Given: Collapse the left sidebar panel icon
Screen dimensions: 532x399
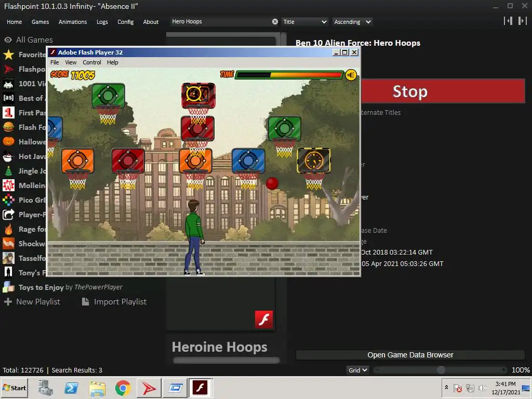Looking at the screenshot, I should (508, 21).
